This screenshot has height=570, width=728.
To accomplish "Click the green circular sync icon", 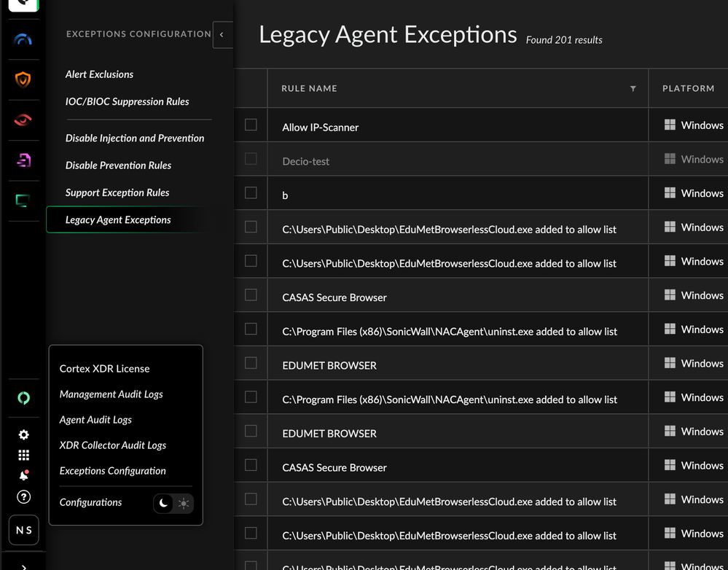I will coord(23,398).
